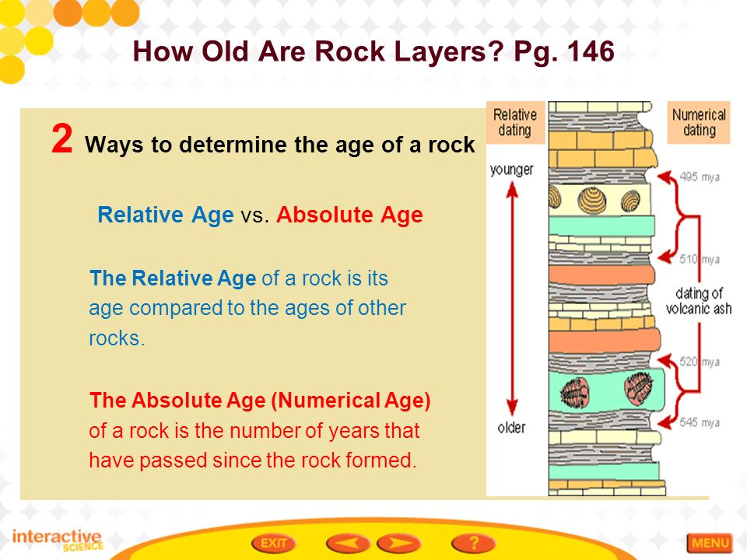The width and height of the screenshot is (747, 560).
Task: Click the '520 mya' date label
Action: 700,362
